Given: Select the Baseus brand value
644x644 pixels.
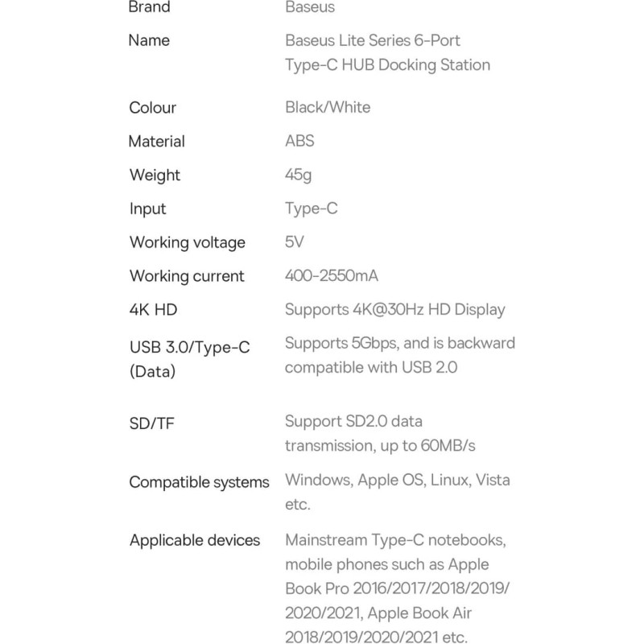Looking at the screenshot, I should 310,7.
